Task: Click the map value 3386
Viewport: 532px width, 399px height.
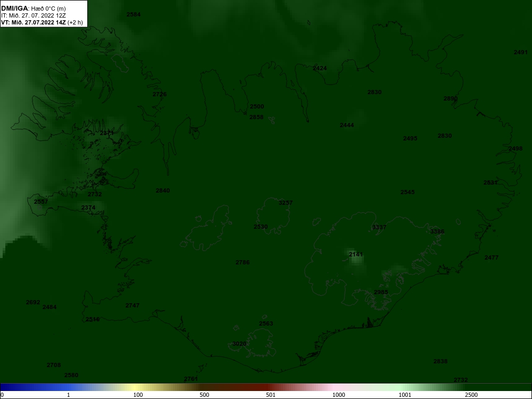Action: [x=437, y=231]
